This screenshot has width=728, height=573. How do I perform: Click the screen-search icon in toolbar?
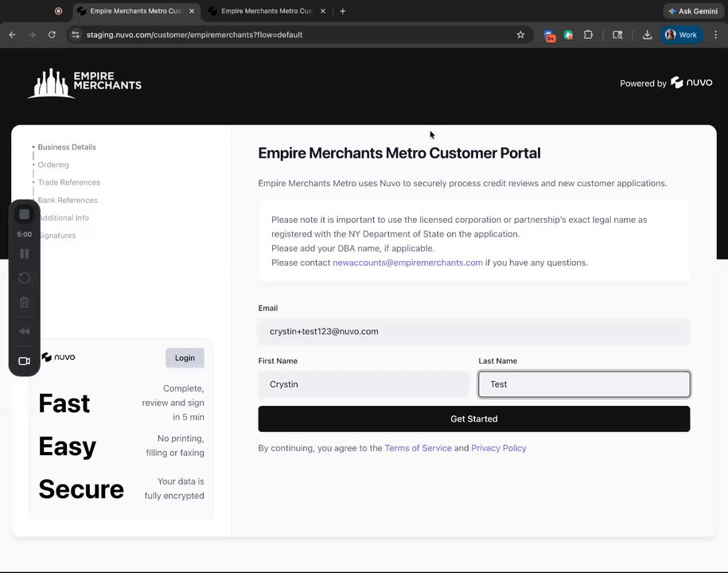(x=617, y=35)
